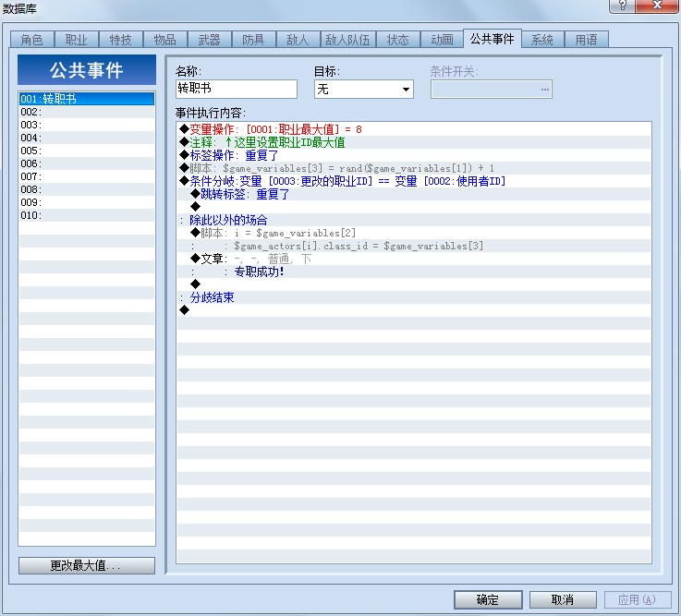Select the script line with rand($game_variables[1])
The width and height of the screenshot is (681, 616).
[x=414, y=168]
